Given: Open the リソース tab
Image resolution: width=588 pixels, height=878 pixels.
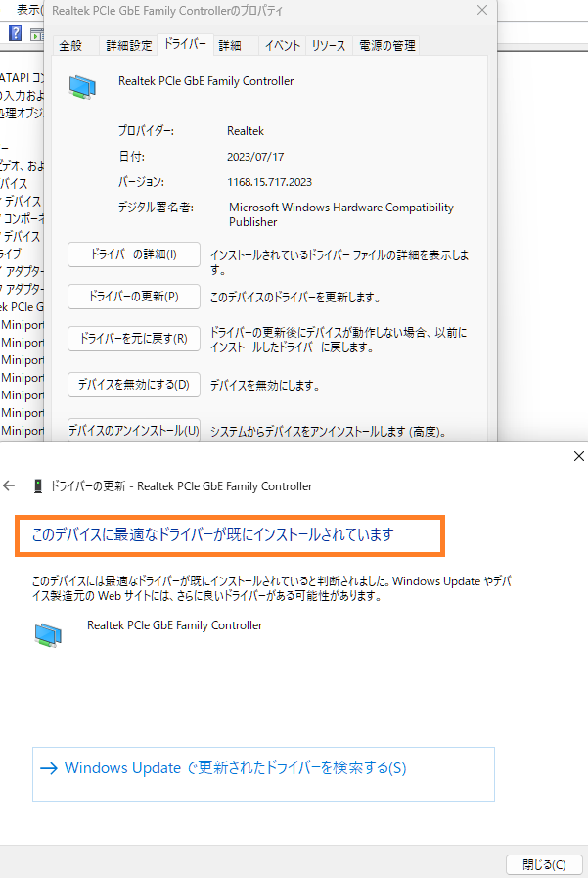Looking at the screenshot, I should [x=329, y=45].
